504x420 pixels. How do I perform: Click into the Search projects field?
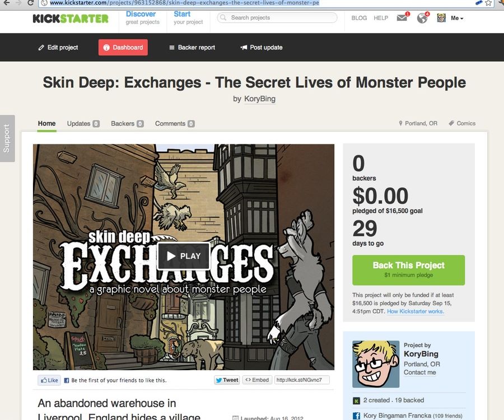tap(277, 18)
